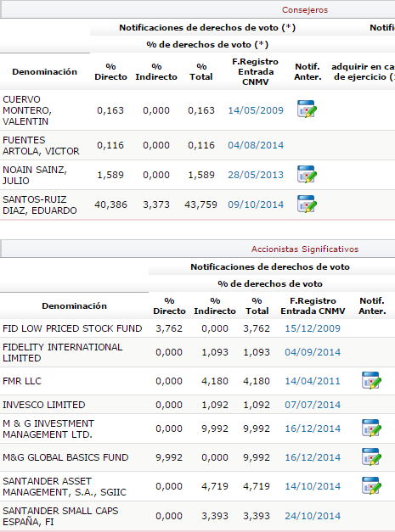Select M&G GLOBAL BASICS FUND name
The height and width of the screenshot is (532, 395).
(x=65, y=457)
